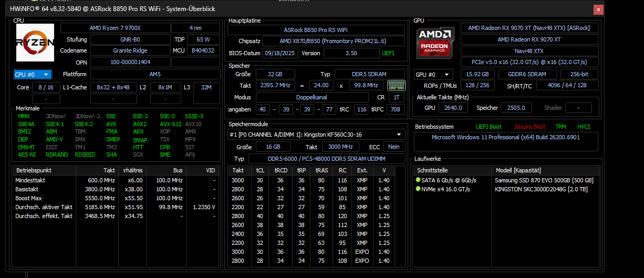
Task: Click the AMD Ryzen CPU logo
Action: [34, 43]
